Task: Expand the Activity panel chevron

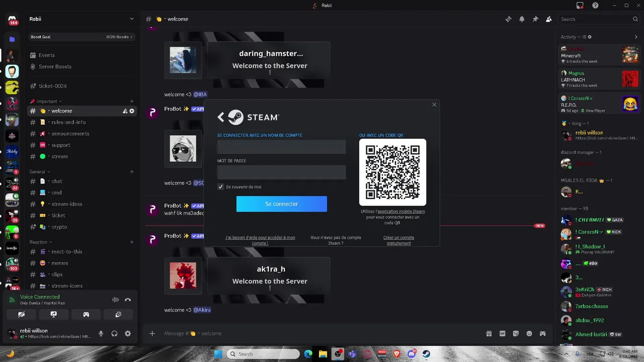Action: pyautogui.click(x=636, y=37)
